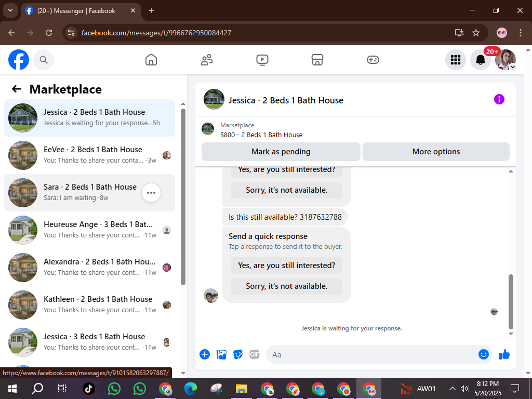Image resolution: width=532 pixels, height=399 pixels.
Task: Open tab search dropdown chevron
Action: 10,10
